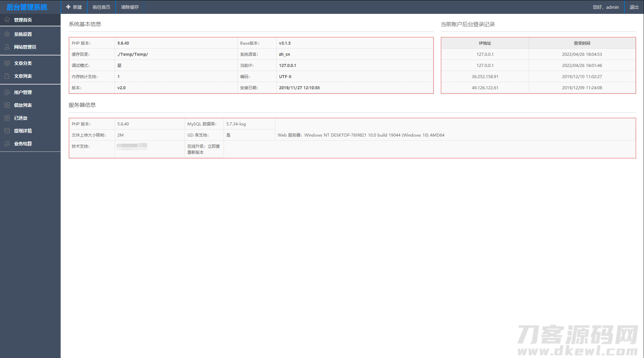The width and height of the screenshot is (644, 358).
Task: Click the home icon beside 管理首页
Action: click(x=7, y=20)
